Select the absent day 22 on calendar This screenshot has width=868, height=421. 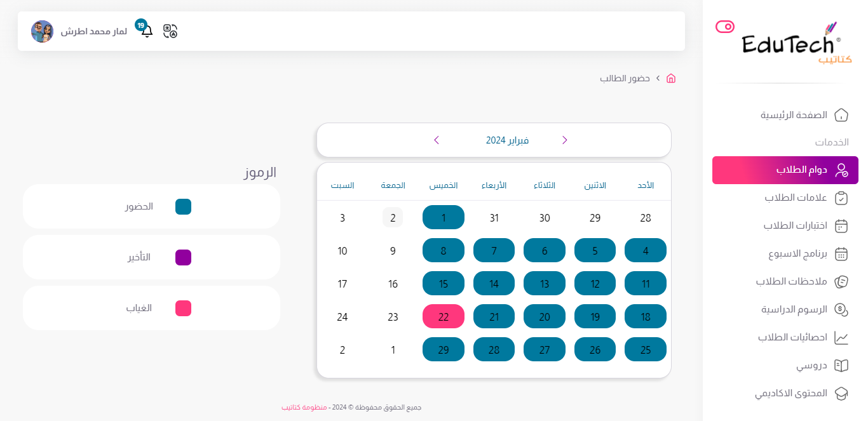click(x=444, y=316)
